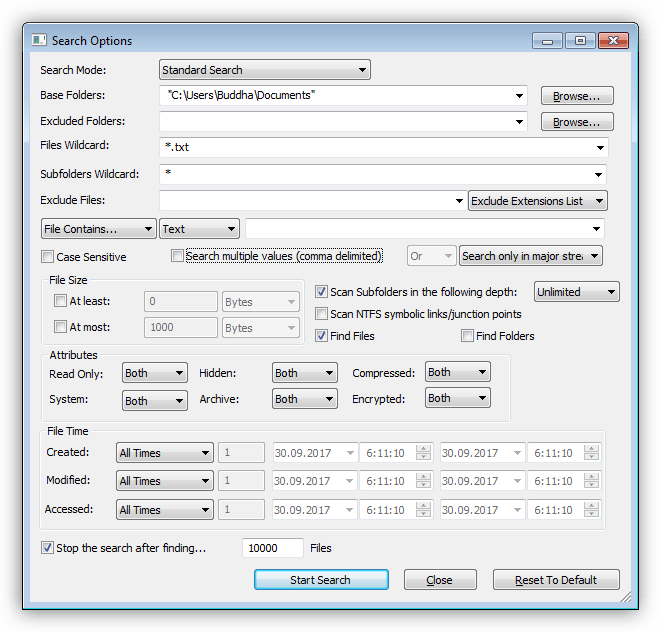The width and height of the screenshot is (661, 632).
Task: Expand the Excluded Folders dropdown list
Action: tap(519, 121)
